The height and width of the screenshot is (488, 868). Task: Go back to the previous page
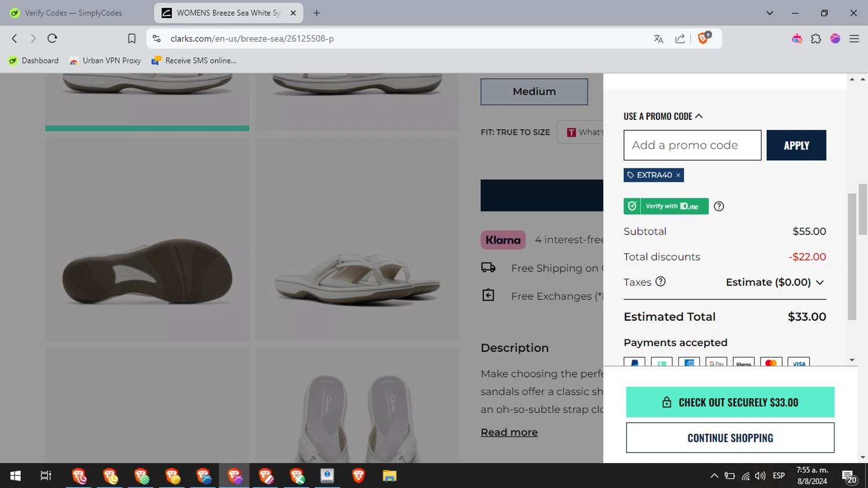pos(14,38)
